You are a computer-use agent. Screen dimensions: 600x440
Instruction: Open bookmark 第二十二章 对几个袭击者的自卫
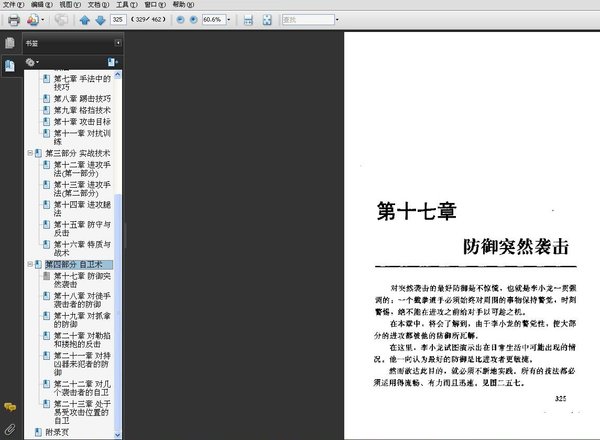[x=82, y=388]
